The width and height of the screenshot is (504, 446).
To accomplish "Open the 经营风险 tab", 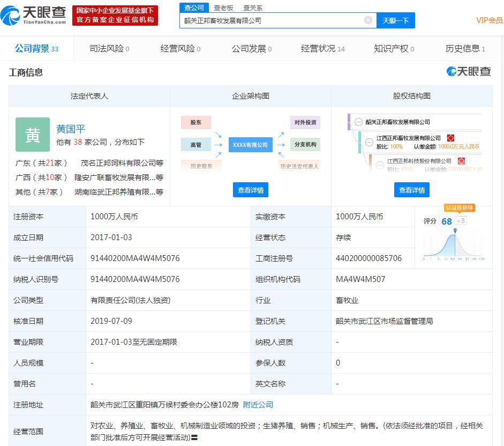I will pyautogui.click(x=180, y=49).
